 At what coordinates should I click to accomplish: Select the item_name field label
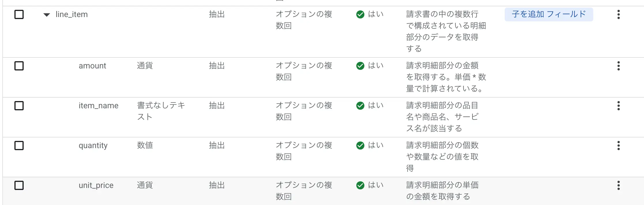(98, 106)
